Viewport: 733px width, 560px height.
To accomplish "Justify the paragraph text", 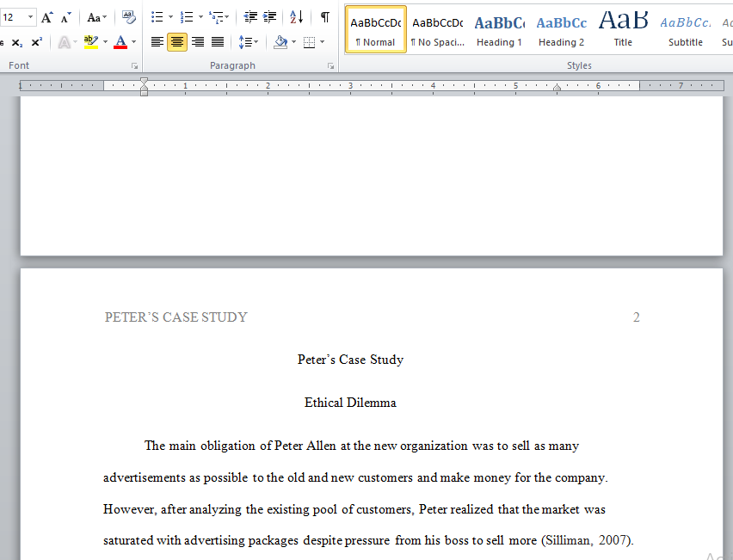I will pyautogui.click(x=218, y=42).
